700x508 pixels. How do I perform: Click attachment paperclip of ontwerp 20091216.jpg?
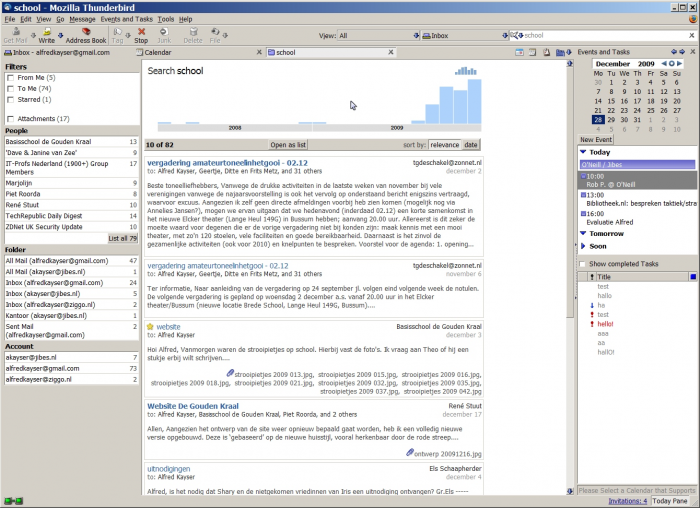pyautogui.click(x=409, y=453)
